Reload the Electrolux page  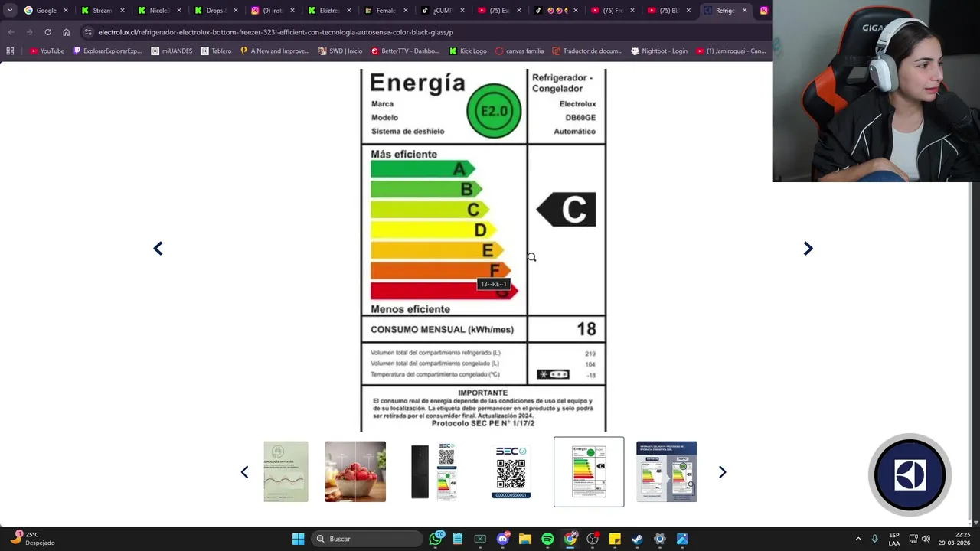tap(47, 32)
